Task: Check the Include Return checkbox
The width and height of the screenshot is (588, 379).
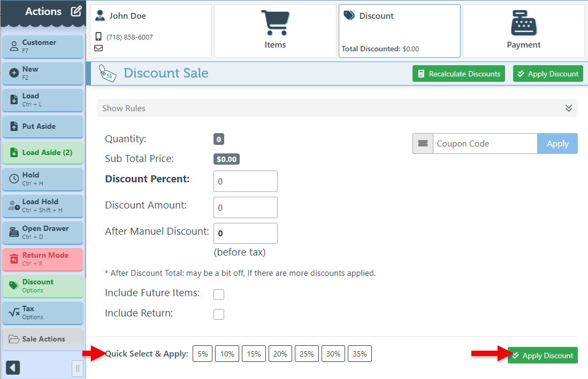Action: click(219, 314)
